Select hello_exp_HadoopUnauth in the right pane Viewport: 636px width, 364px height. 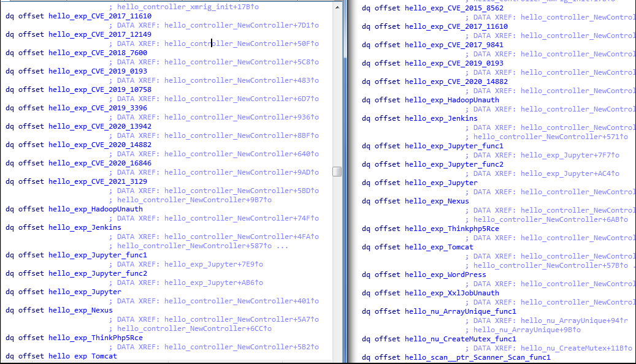(x=452, y=100)
